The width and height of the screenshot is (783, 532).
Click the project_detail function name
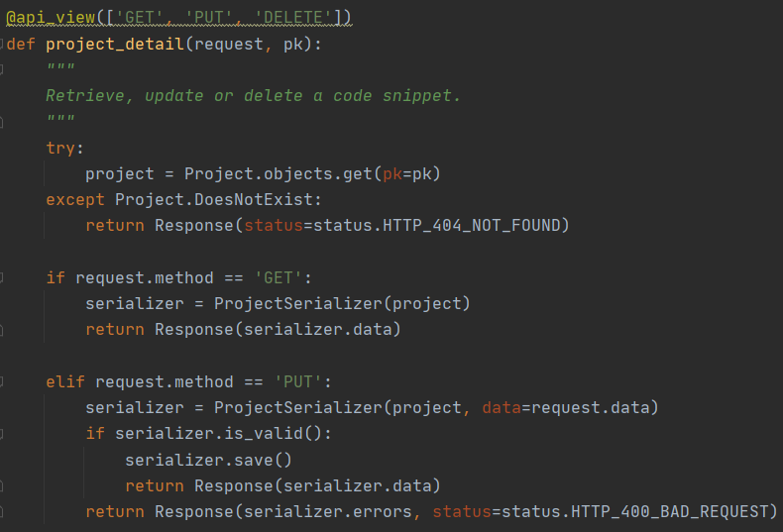pos(115,44)
